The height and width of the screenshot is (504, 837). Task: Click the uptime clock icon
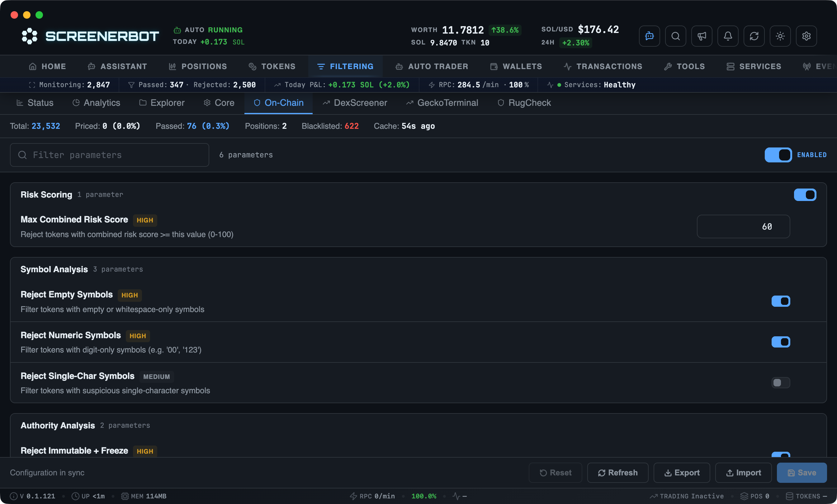click(x=75, y=496)
